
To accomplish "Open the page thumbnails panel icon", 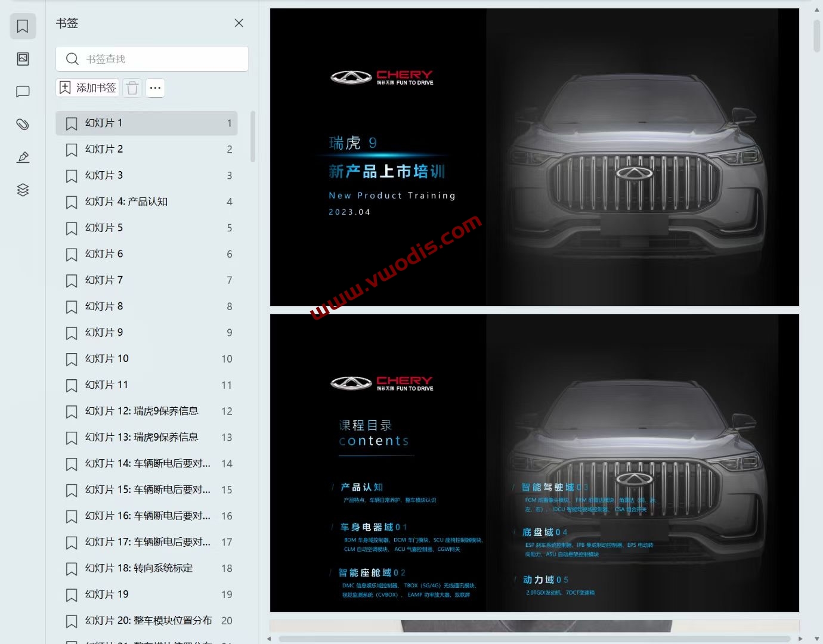I will coord(23,59).
